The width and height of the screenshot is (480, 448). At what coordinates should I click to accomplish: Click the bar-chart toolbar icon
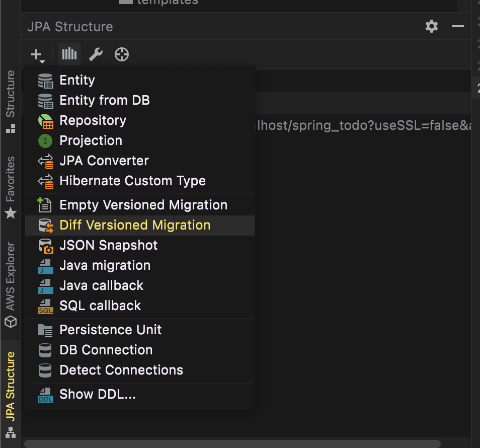coord(69,54)
